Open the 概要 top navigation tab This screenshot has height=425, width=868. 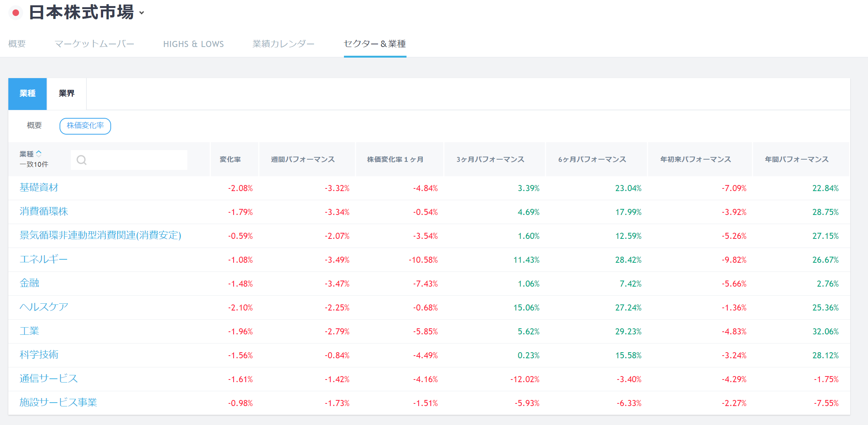17,44
